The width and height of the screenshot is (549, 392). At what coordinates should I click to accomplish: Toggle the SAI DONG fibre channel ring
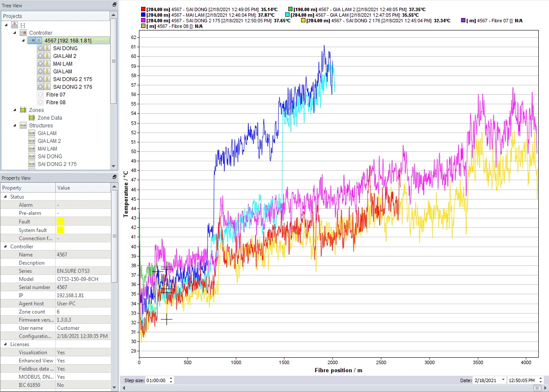coord(40,48)
